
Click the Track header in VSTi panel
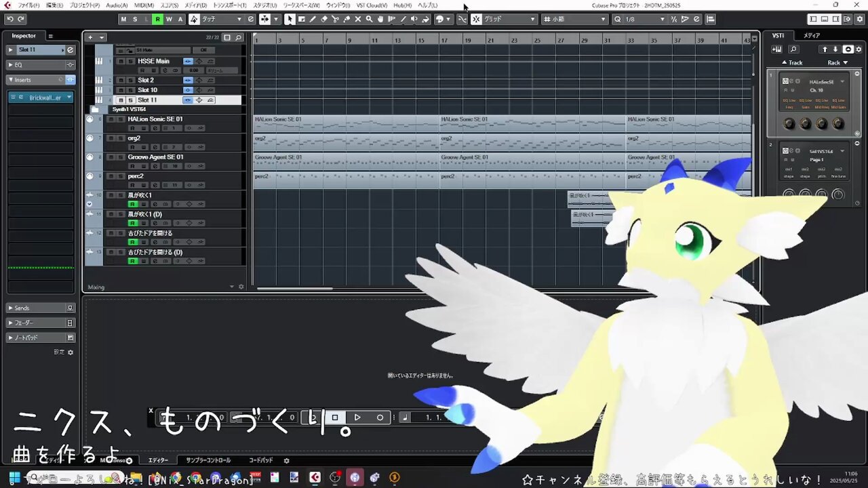tap(792, 62)
